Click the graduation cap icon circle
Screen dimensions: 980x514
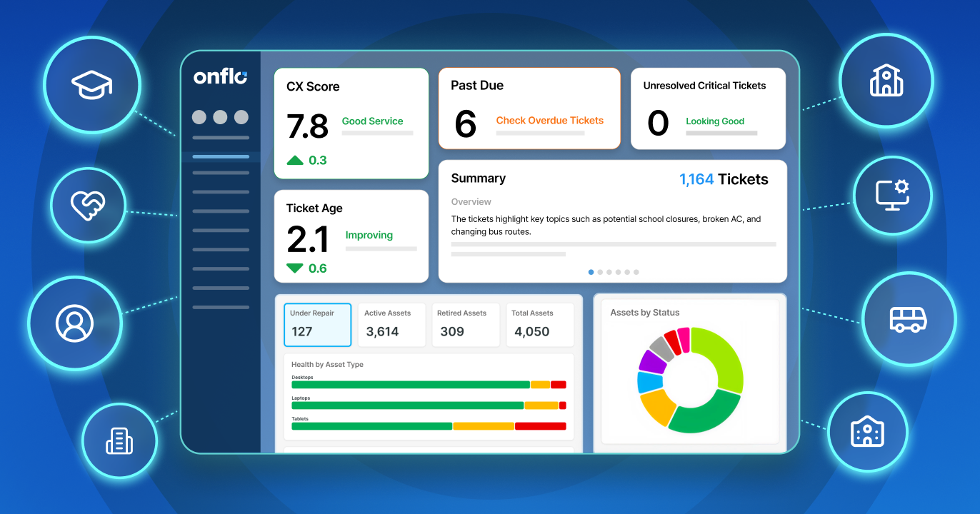pos(92,84)
